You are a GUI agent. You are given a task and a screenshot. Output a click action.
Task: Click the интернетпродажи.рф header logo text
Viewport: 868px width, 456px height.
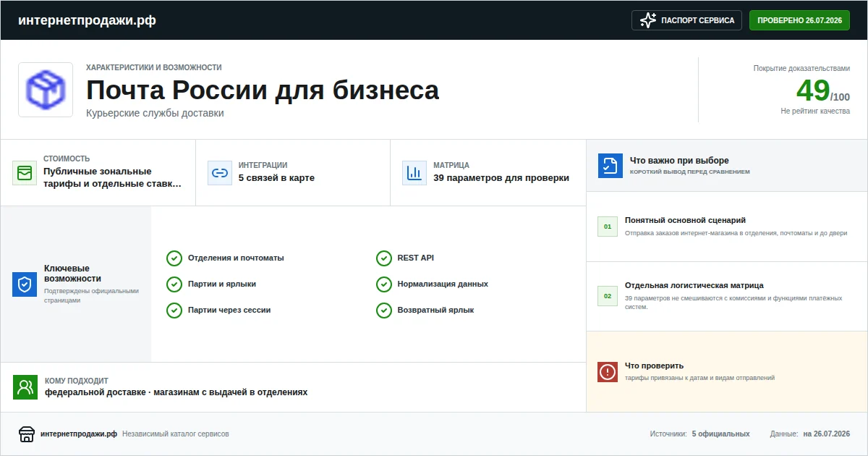click(x=87, y=20)
